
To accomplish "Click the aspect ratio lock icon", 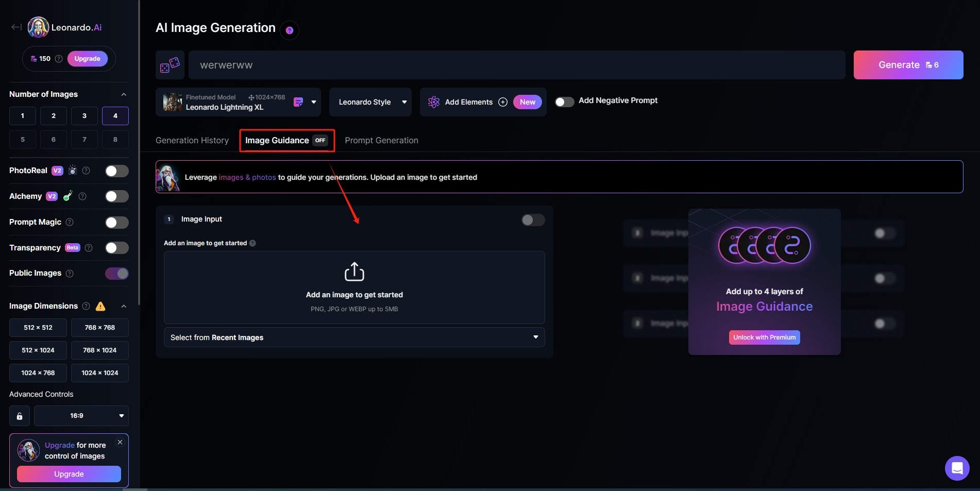I will tap(20, 416).
